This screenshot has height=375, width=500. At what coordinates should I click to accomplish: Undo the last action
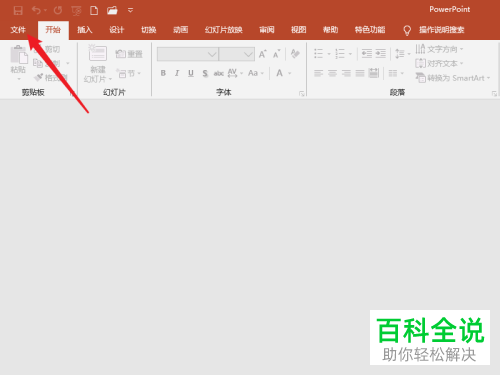click(36, 10)
